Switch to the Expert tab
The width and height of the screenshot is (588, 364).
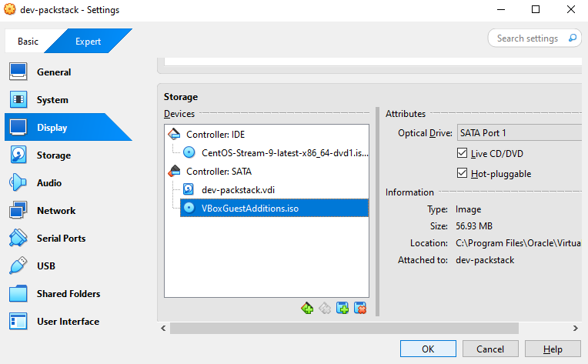pyautogui.click(x=88, y=42)
